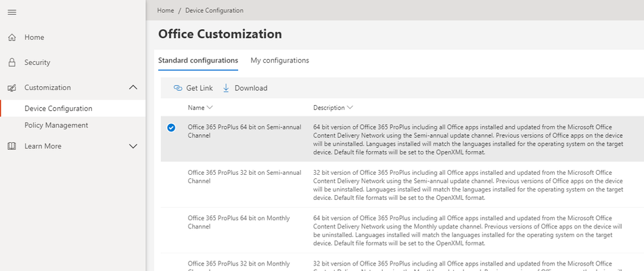The image size is (644, 271).
Task: Click the Get Link chain icon
Action: click(178, 88)
